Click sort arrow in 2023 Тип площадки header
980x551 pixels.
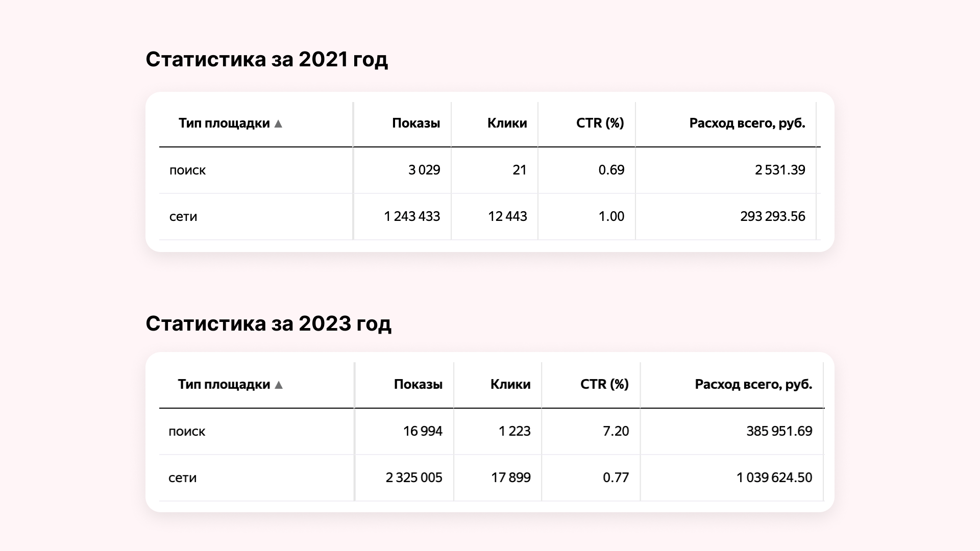click(279, 385)
